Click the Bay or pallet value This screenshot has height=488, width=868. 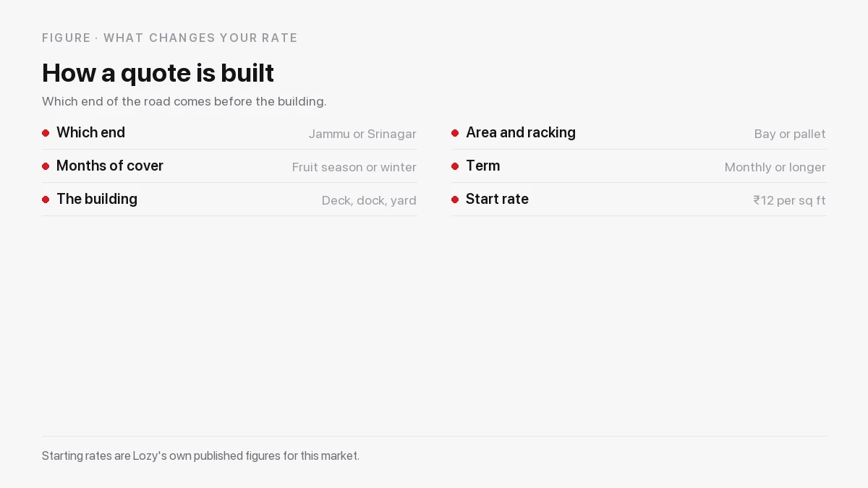click(790, 134)
